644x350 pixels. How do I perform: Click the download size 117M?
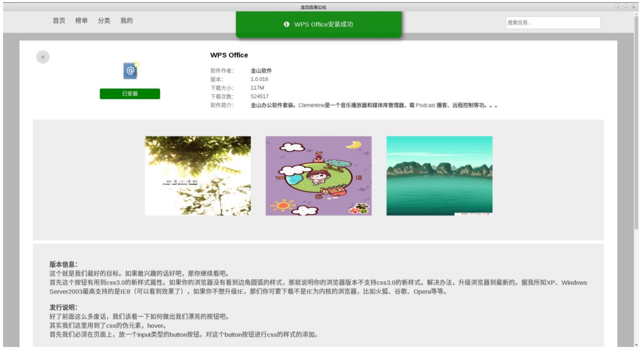pyautogui.click(x=257, y=88)
